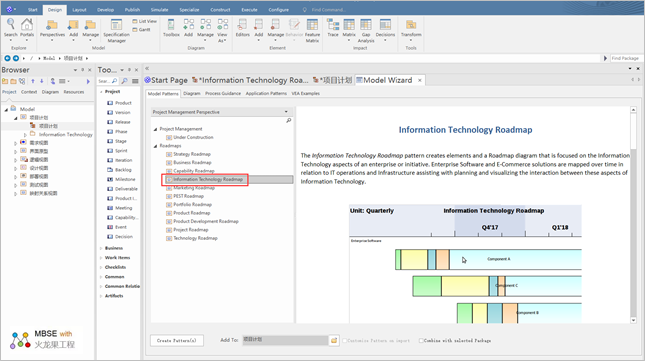Select Product Development Roadmap pattern
Viewport: 645px width, 361px height.
(202, 221)
